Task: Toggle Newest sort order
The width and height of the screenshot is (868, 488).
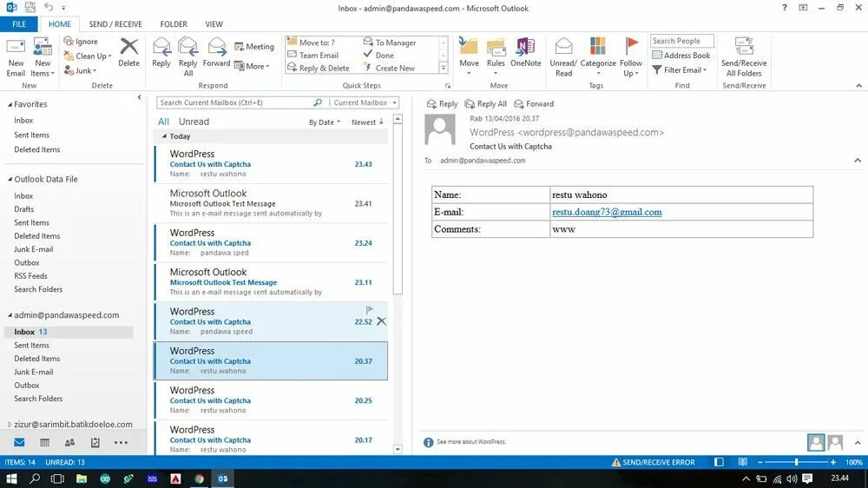Action: click(367, 122)
